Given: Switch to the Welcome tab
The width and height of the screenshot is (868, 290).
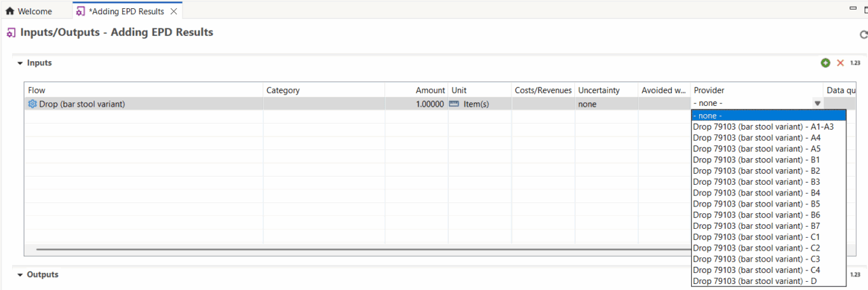Looking at the screenshot, I should [28, 11].
